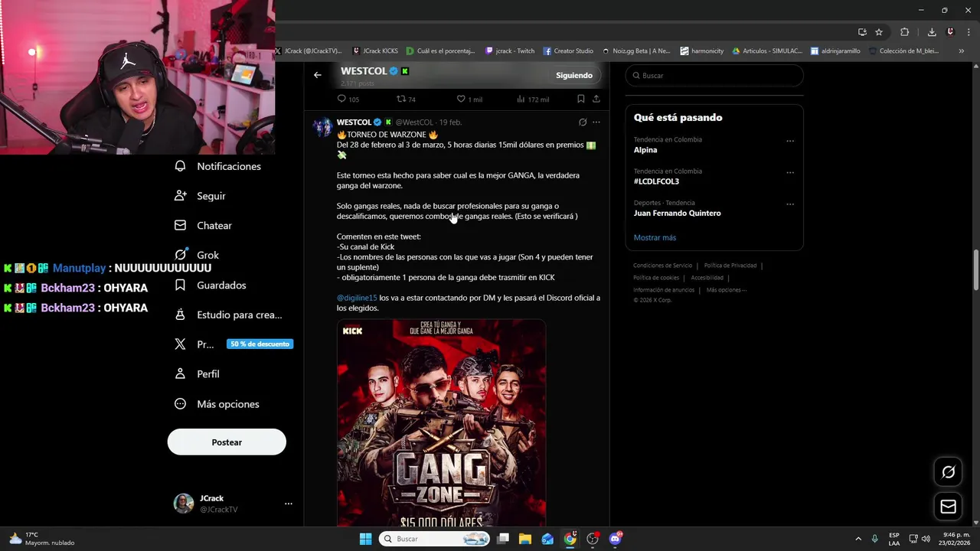
Task: Go back using the arrow beside WESTCOL
Action: (x=318, y=75)
